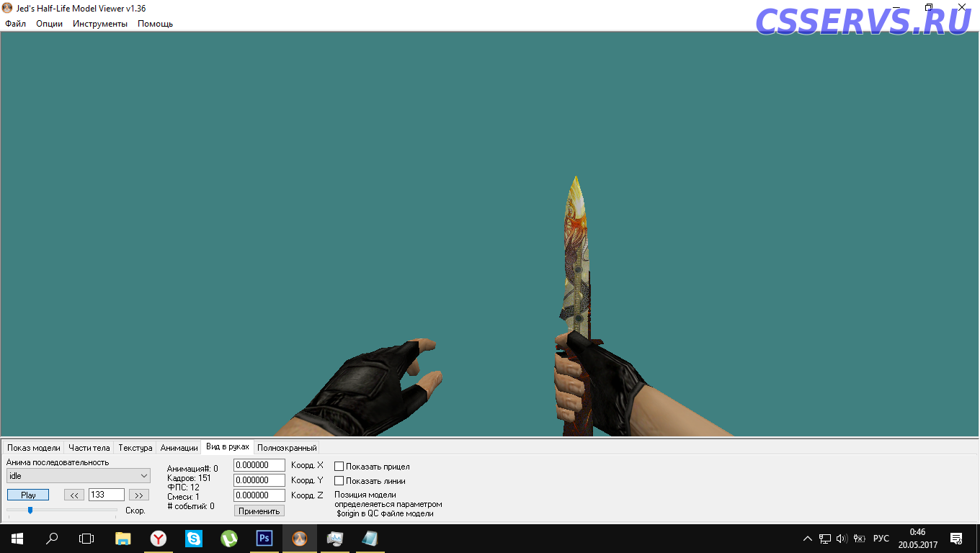Open the Опции menu

click(49, 24)
